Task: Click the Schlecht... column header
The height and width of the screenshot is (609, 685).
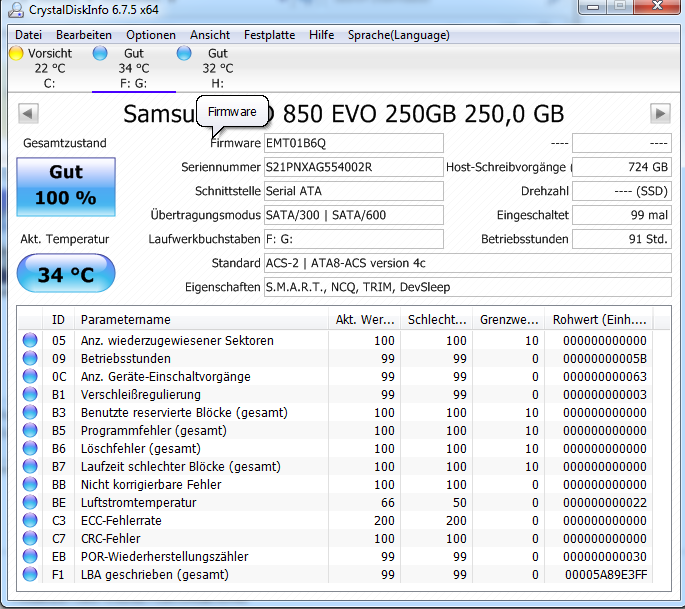Action: [436, 319]
